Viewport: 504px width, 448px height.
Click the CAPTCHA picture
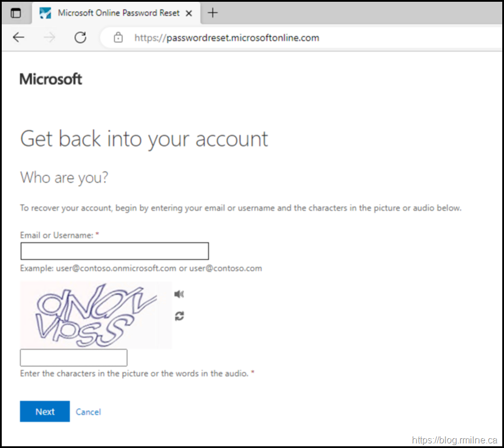96,315
